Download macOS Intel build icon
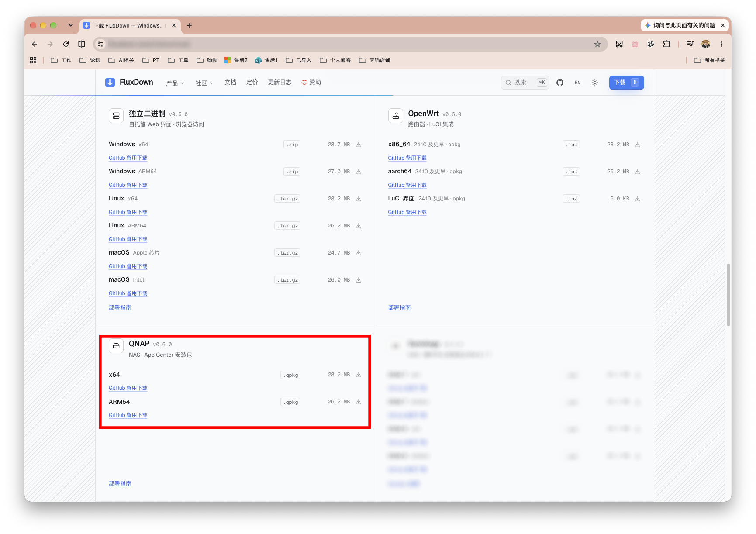756x534 pixels. coord(359,280)
